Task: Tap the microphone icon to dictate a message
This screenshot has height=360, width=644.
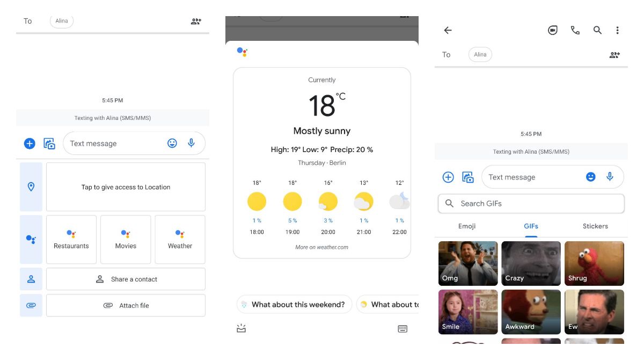Action: tap(192, 143)
